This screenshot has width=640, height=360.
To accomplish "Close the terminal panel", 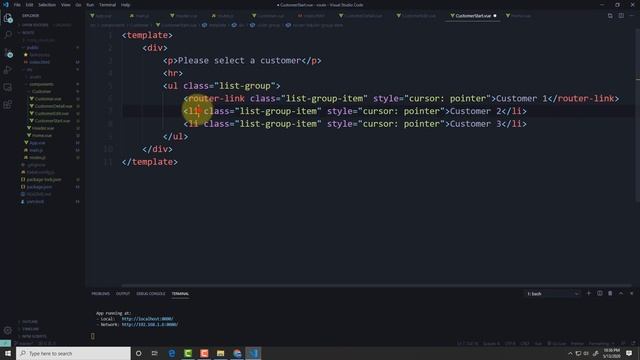I will (x=631, y=293).
